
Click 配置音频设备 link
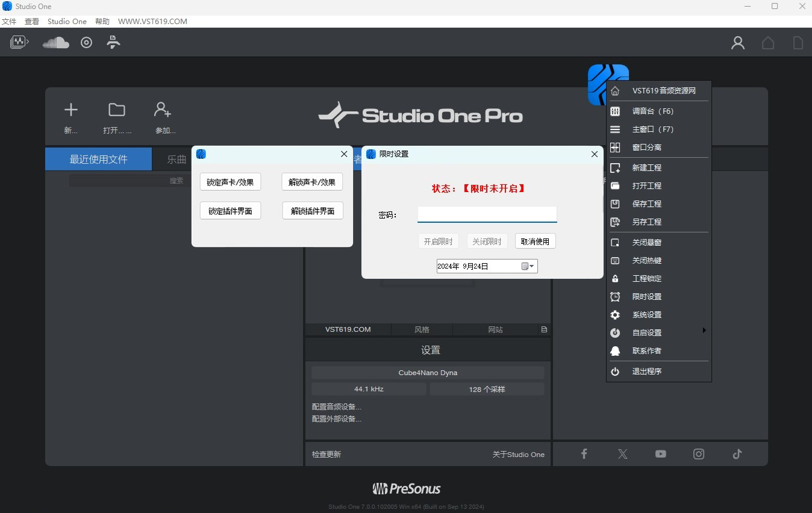tap(336, 406)
